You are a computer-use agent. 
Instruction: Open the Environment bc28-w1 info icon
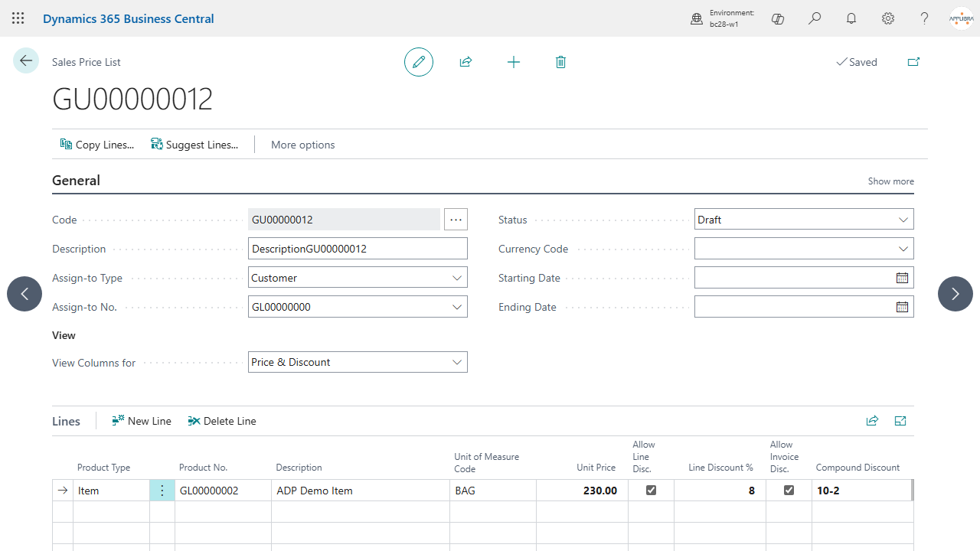click(x=697, y=18)
